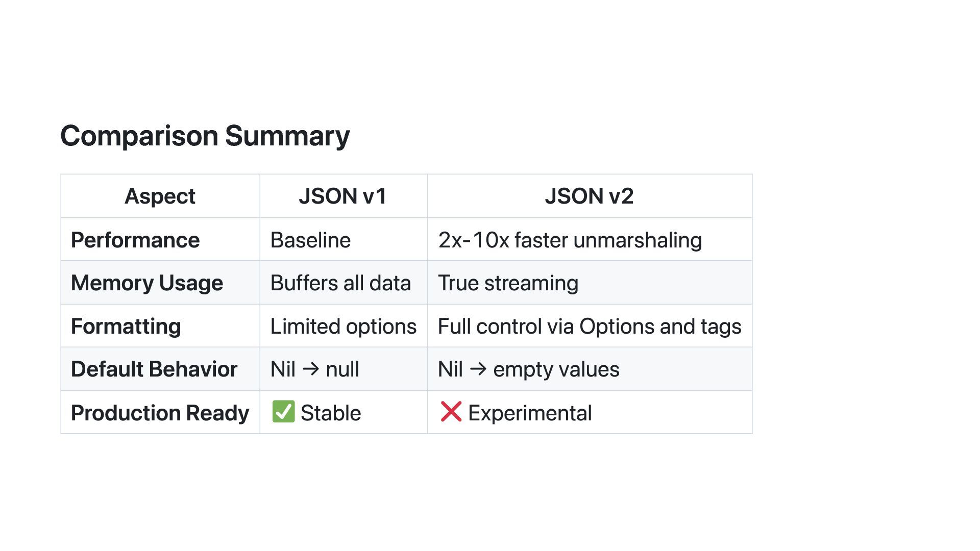Click the Nil to null cell
Viewport: 980px width, 551px height.
(x=314, y=369)
